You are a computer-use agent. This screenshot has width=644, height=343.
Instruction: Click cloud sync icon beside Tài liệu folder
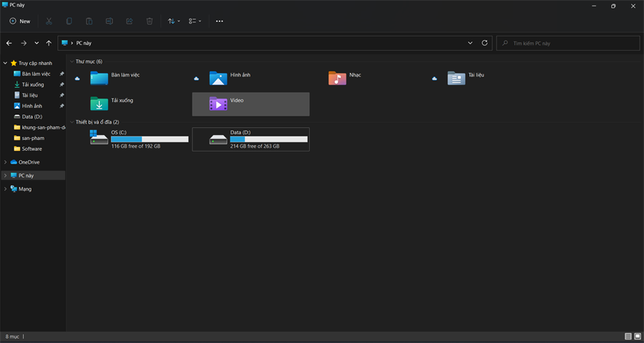pos(434,79)
